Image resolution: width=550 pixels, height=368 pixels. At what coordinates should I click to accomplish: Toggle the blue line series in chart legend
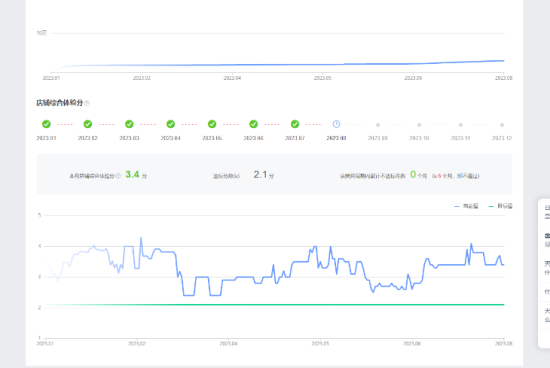click(466, 206)
